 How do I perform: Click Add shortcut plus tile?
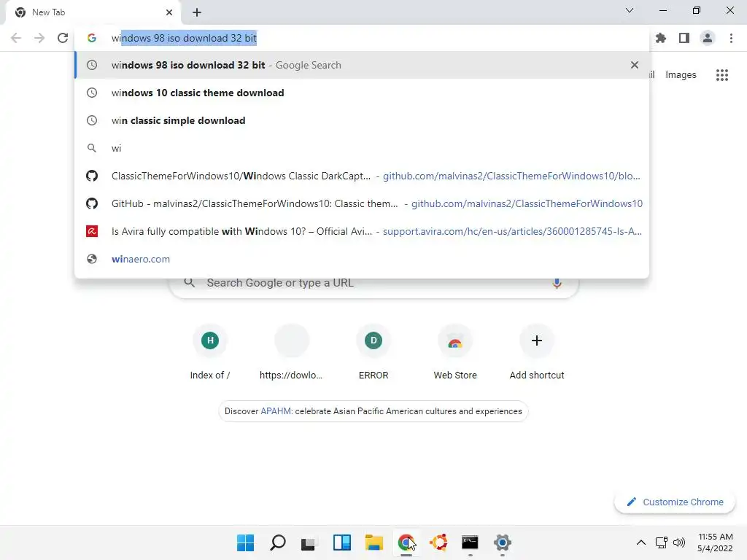[537, 352]
